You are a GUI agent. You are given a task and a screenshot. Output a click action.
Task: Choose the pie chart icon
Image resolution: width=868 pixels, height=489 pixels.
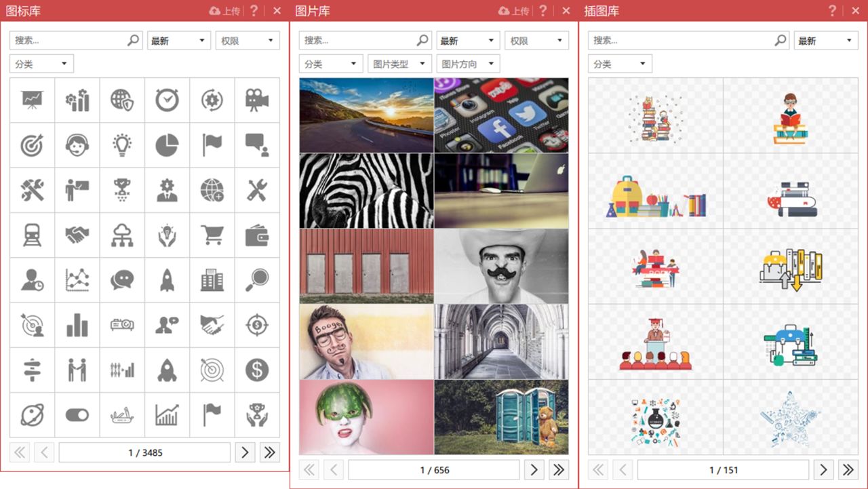pos(167,145)
